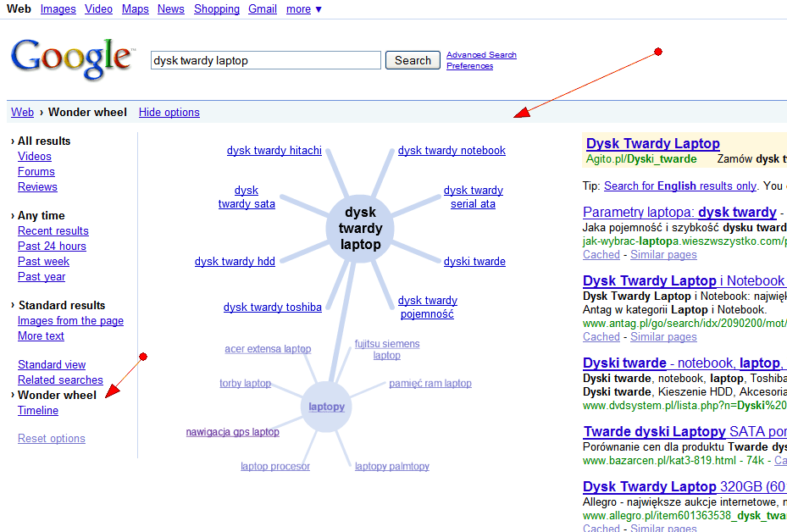Select Recent results time filter
The image size is (787, 532).
coord(53,231)
